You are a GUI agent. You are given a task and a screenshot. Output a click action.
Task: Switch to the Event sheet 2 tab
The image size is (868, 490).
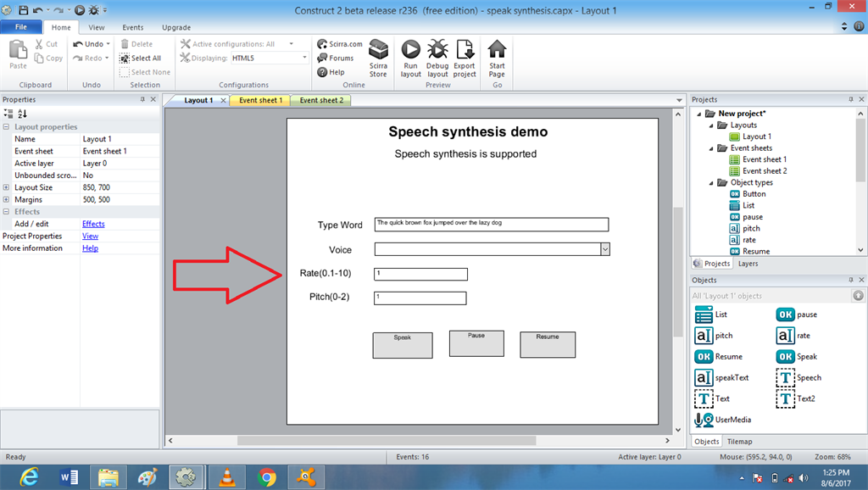click(x=320, y=99)
